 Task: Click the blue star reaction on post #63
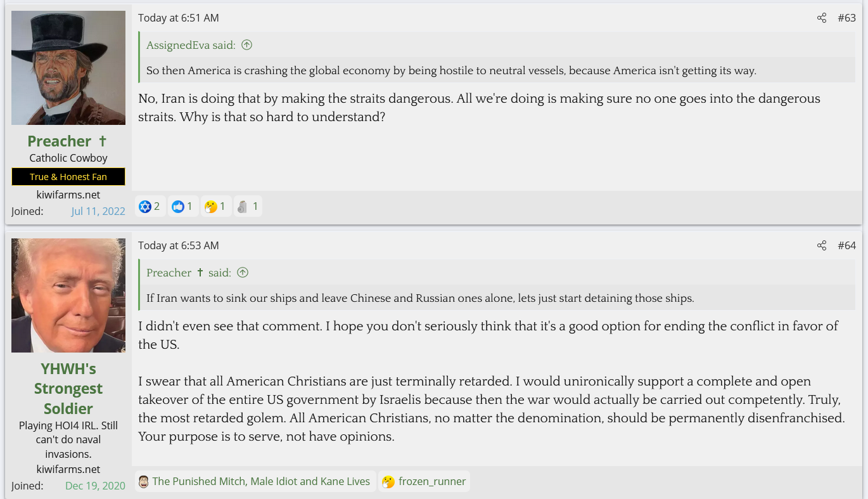pos(145,206)
